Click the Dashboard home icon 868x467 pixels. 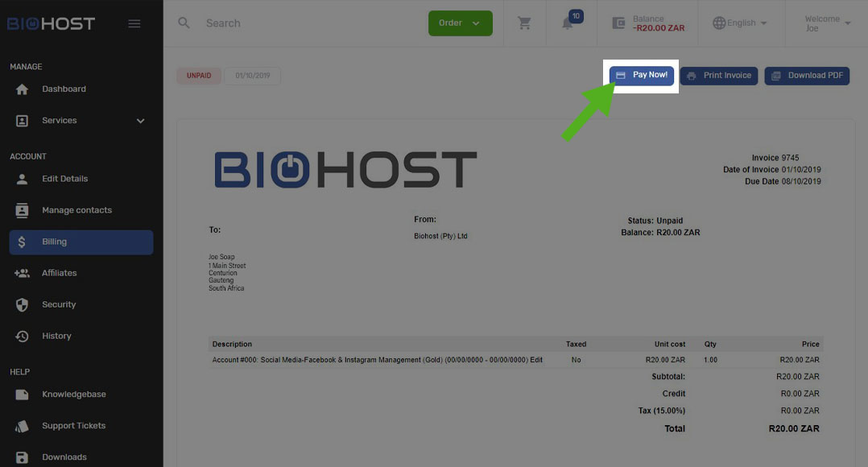tap(23, 89)
